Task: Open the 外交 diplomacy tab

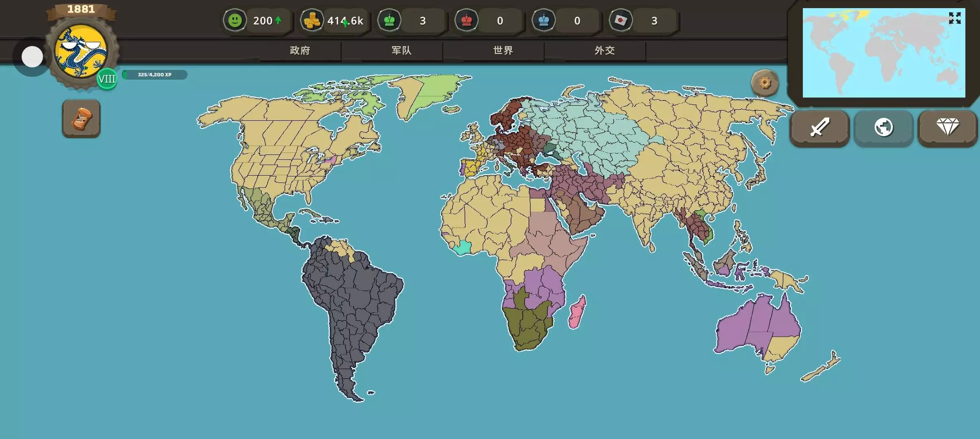Action: [605, 50]
